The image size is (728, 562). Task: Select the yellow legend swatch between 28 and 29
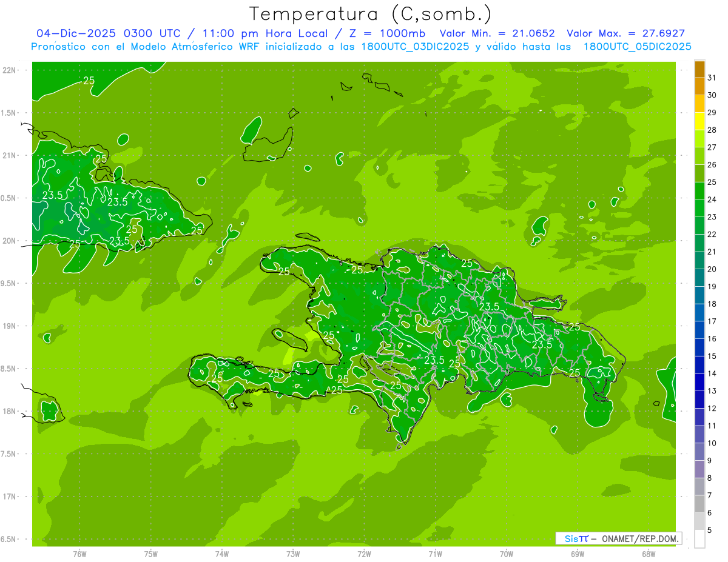point(699,121)
